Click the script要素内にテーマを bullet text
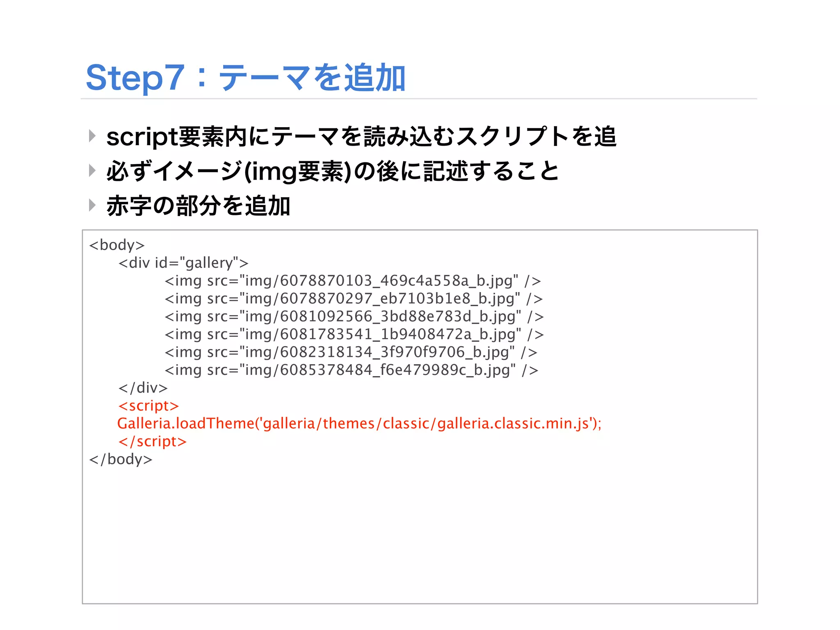The image size is (840, 630). 361,137
